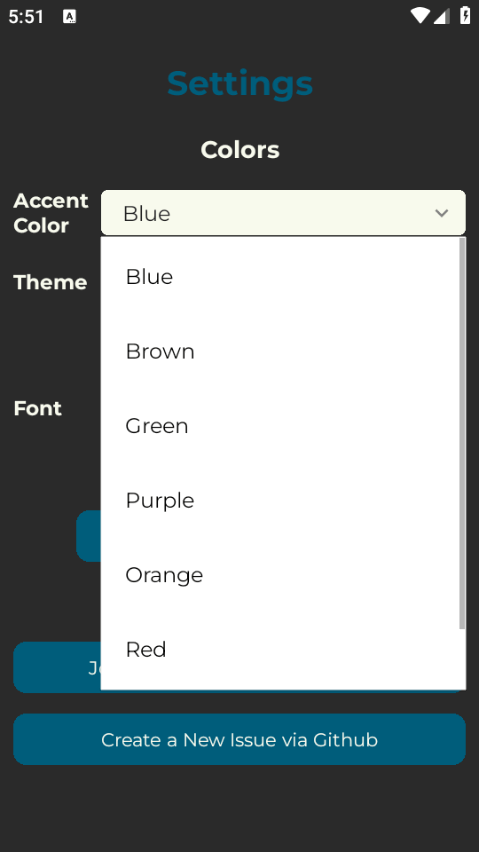Tap the keyboard indicator icon in status bar
Image resolution: width=479 pixels, height=852 pixels.
tap(70, 16)
